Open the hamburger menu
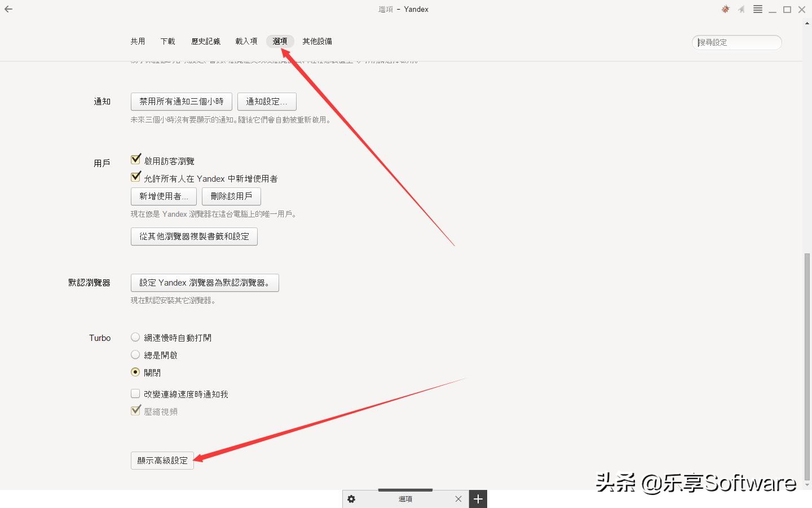Viewport: 812px width, 508px height. [x=758, y=9]
